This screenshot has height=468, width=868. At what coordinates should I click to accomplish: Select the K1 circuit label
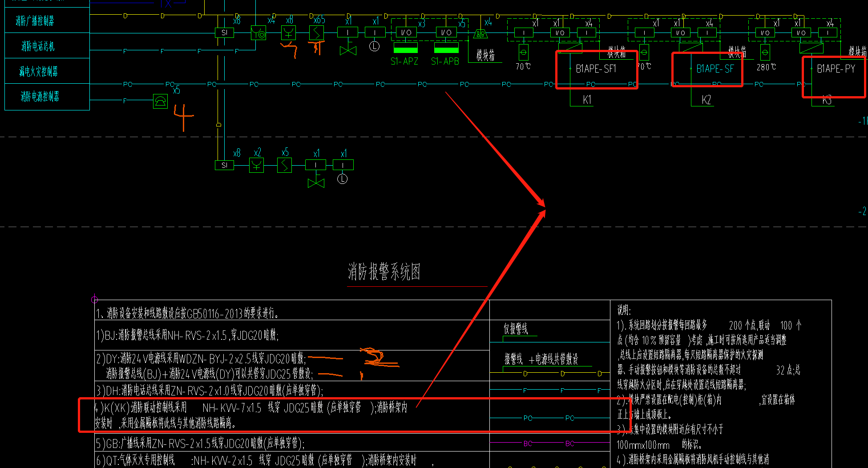point(587,100)
